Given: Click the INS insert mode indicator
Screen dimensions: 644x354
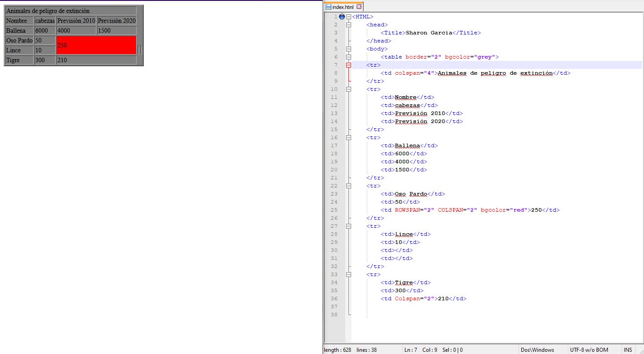Looking at the screenshot, I should [x=628, y=350].
